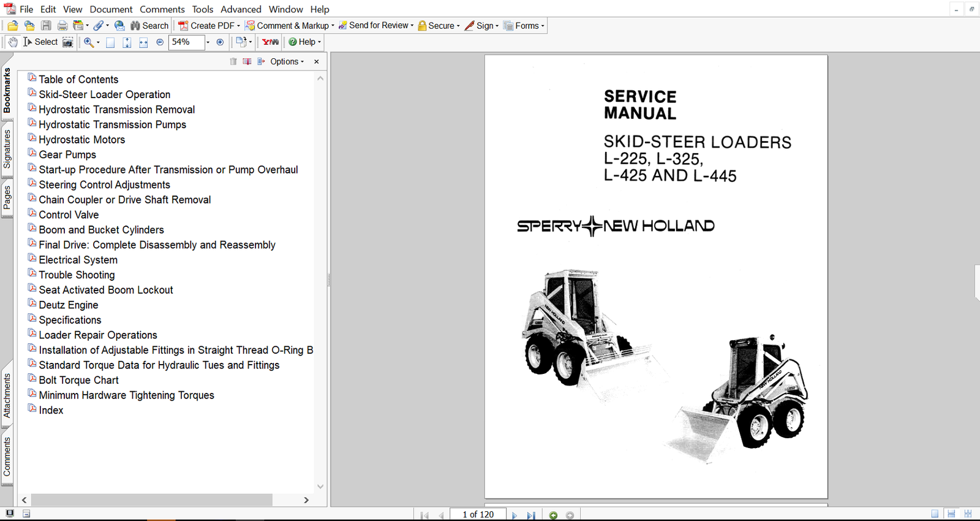
Task: Open the Document menu
Action: click(x=111, y=9)
